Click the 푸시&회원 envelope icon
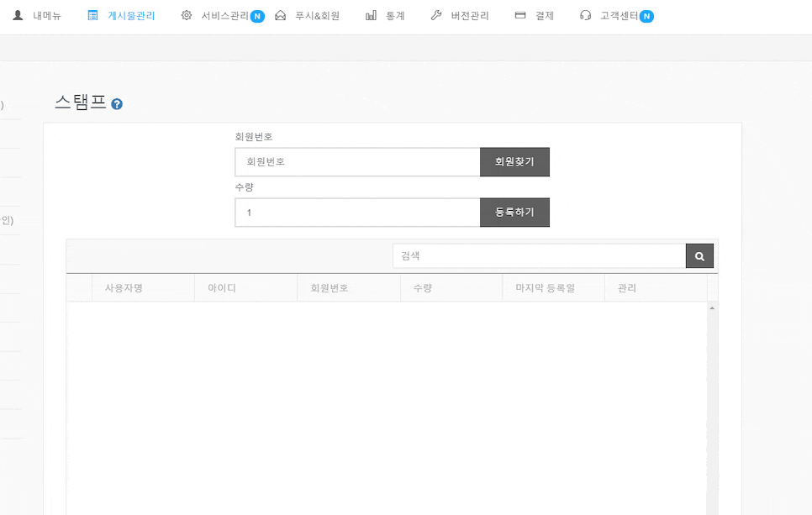Viewport: 812px width, 515px height. pyautogui.click(x=281, y=15)
